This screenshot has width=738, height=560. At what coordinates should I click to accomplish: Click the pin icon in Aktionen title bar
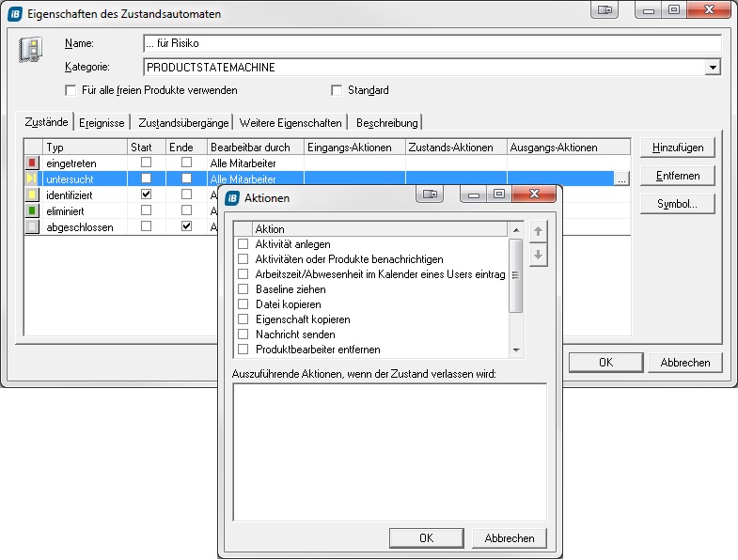431,194
